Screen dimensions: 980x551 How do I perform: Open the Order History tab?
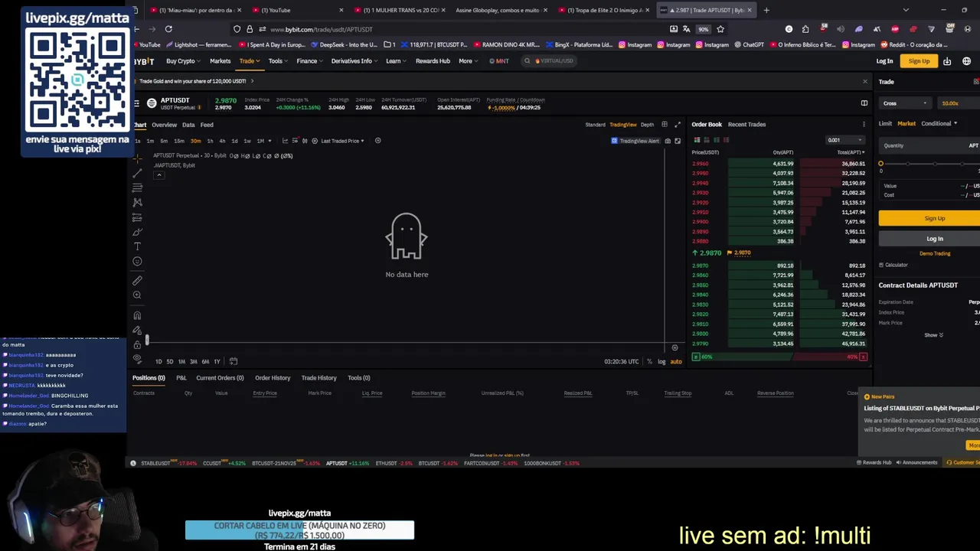coord(273,378)
